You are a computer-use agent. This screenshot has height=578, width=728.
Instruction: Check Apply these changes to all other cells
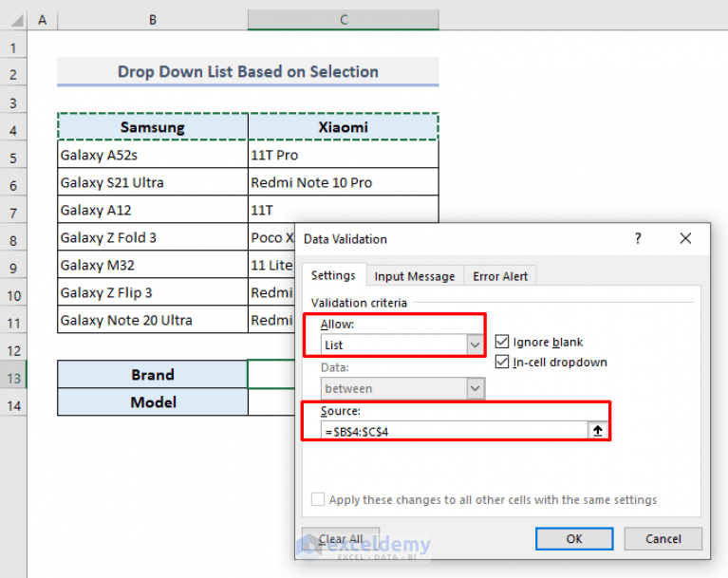coord(318,499)
